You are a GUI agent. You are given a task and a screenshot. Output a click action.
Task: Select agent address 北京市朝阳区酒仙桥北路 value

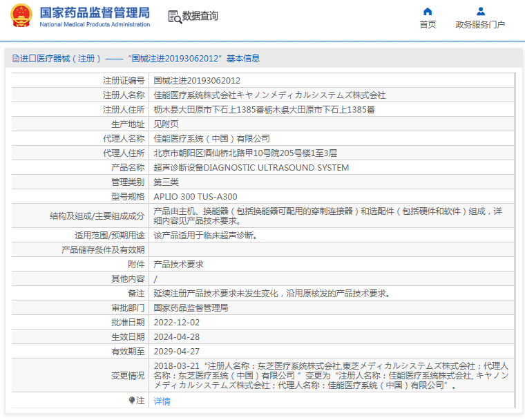coord(245,153)
